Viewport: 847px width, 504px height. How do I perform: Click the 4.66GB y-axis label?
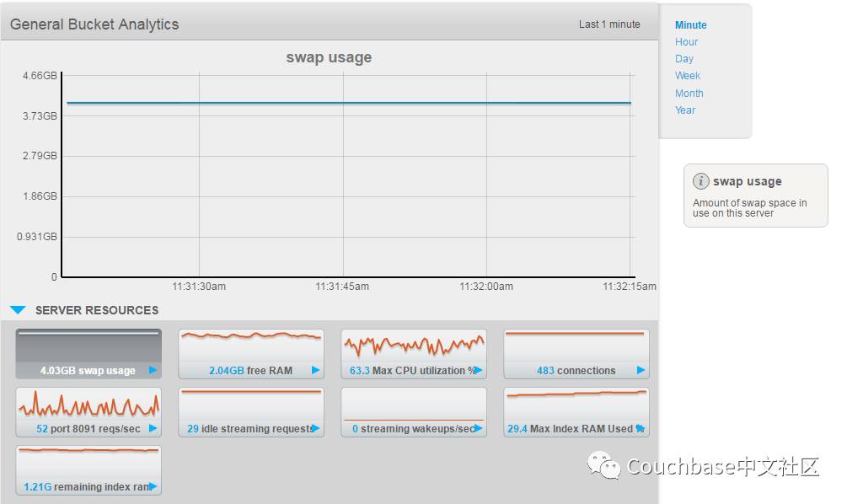click(40, 76)
